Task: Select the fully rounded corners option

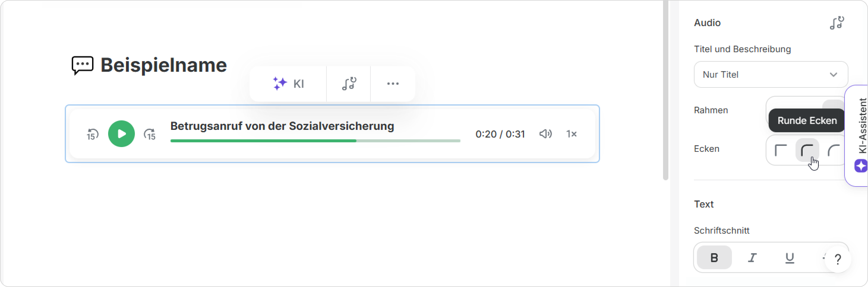Action: tap(833, 150)
